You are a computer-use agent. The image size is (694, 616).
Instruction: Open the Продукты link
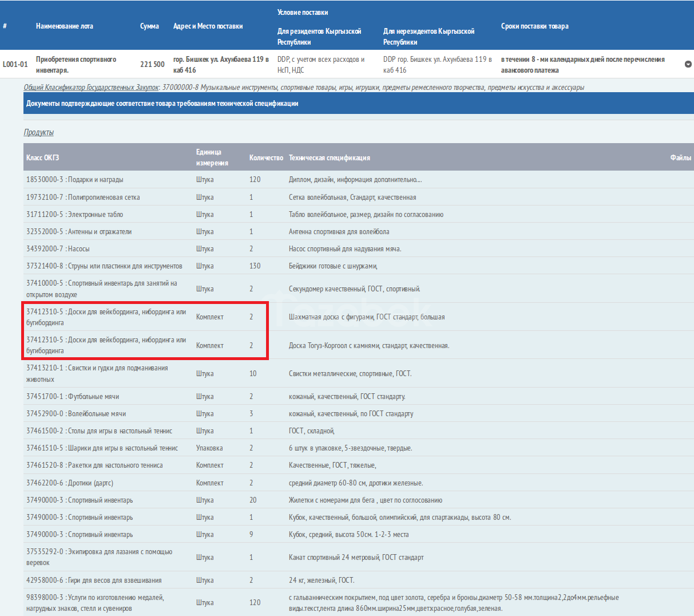pyautogui.click(x=39, y=132)
